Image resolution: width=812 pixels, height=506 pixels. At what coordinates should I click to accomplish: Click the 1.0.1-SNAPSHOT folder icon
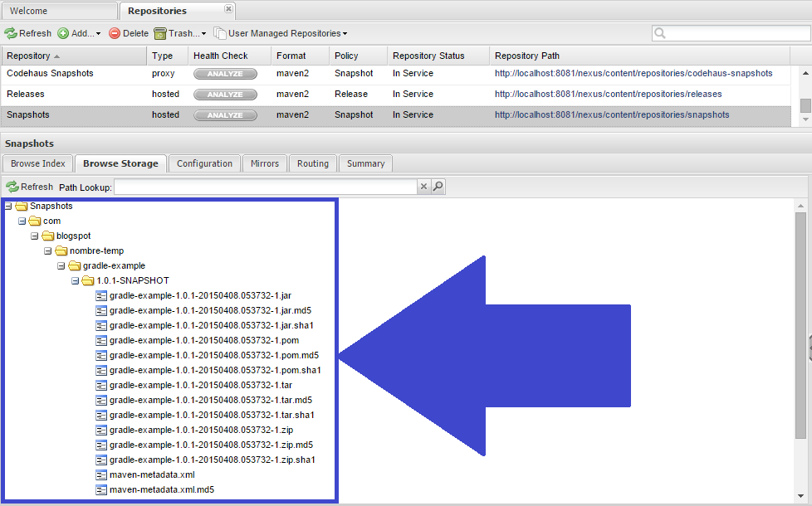(x=88, y=281)
